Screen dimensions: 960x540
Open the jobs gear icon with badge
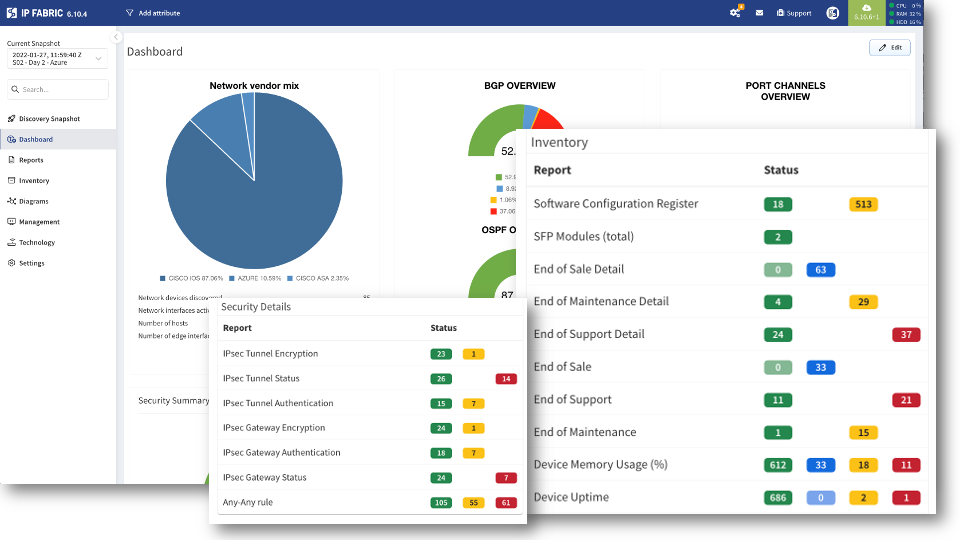735,13
